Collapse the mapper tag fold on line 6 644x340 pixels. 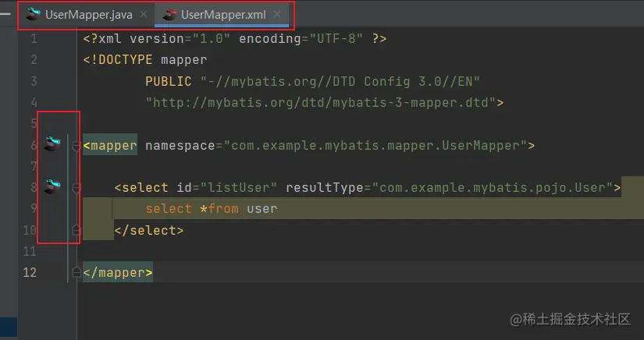tap(76, 146)
